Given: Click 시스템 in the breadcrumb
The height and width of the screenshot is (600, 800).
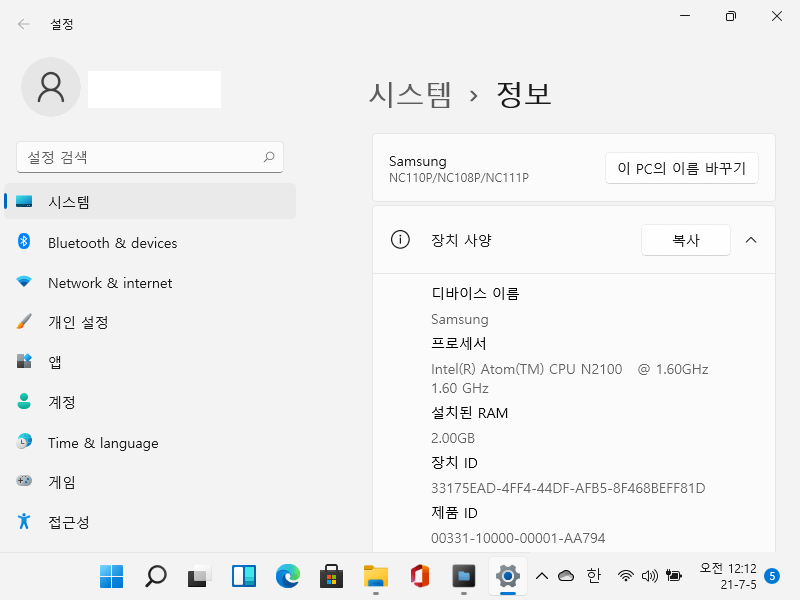Looking at the screenshot, I should (410, 94).
